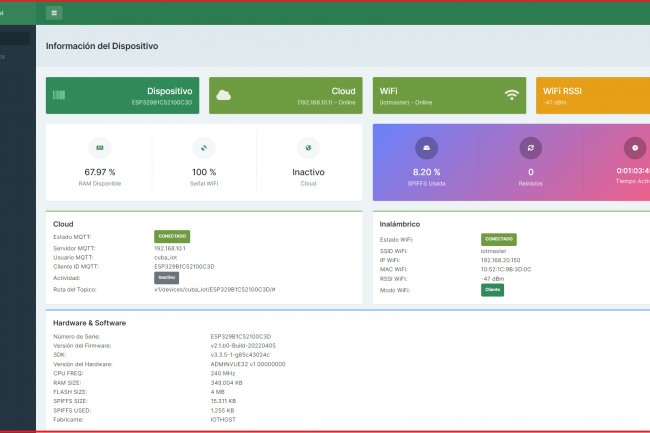The image size is (650, 433).
Task: Click the Señal WiFi icon above 100 %
Action: point(204,148)
